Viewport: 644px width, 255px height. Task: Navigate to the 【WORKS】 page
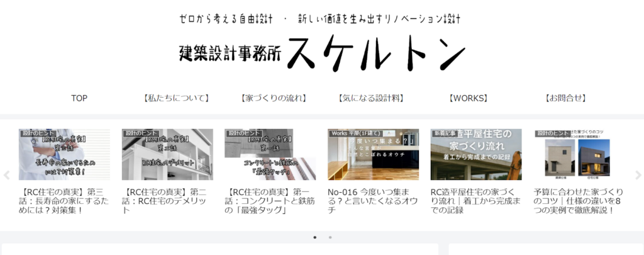[x=469, y=98]
